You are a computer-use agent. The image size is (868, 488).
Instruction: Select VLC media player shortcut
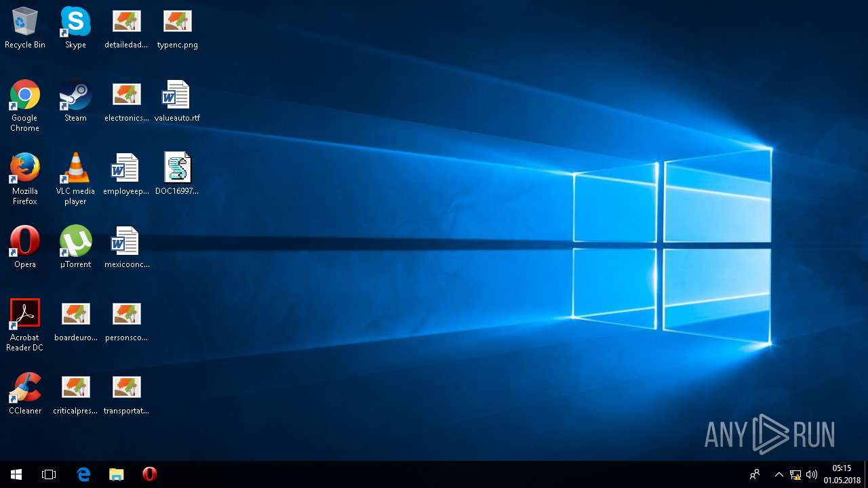tap(75, 179)
